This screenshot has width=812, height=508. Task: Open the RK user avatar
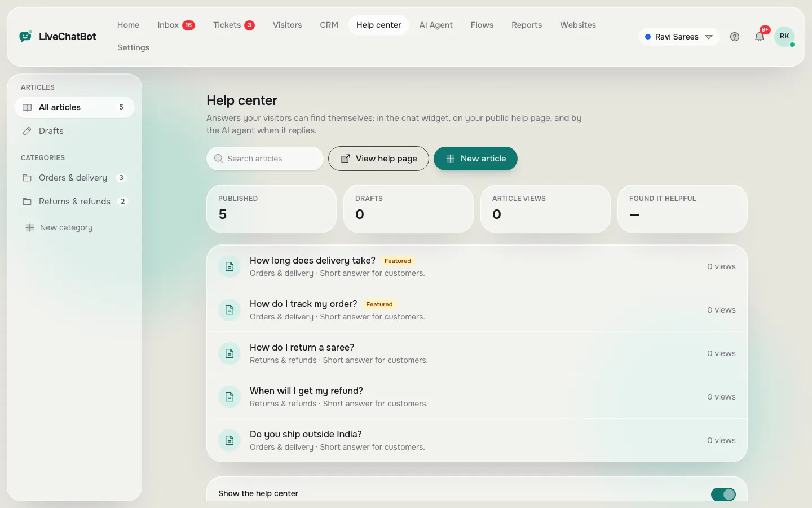click(x=784, y=37)
